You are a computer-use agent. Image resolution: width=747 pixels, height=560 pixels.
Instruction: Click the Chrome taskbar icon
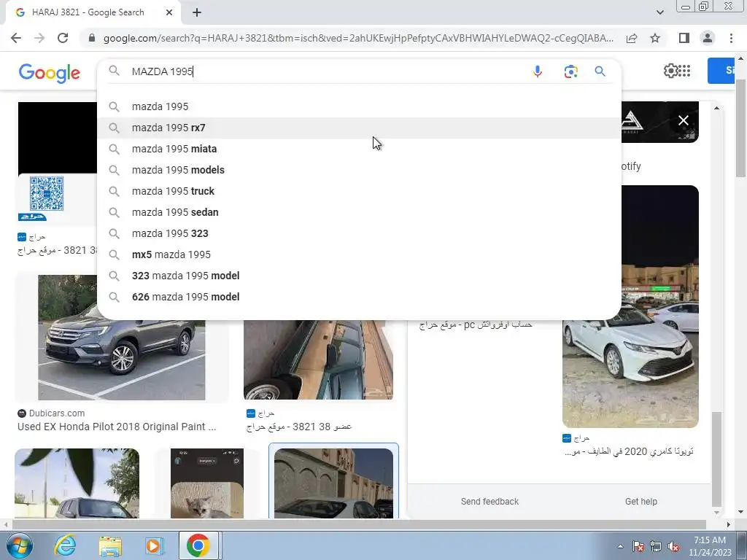[x=198, y=545]
